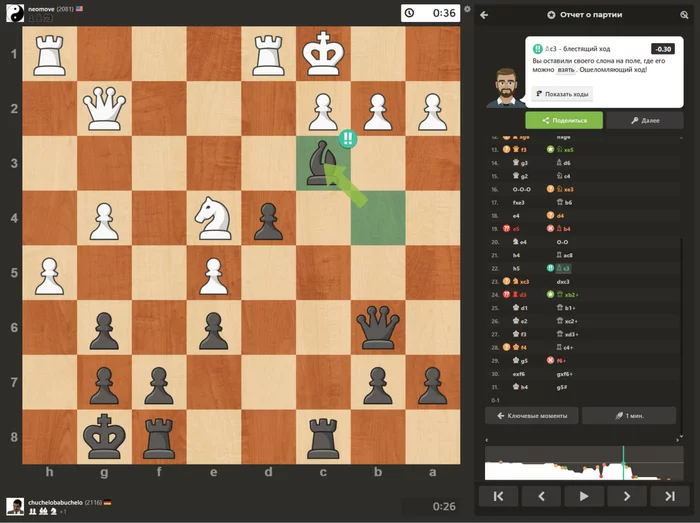The width and height of the screenshot is (700, 523).
Task: Click neomove's clock showing 0:36
Action: 431,13
